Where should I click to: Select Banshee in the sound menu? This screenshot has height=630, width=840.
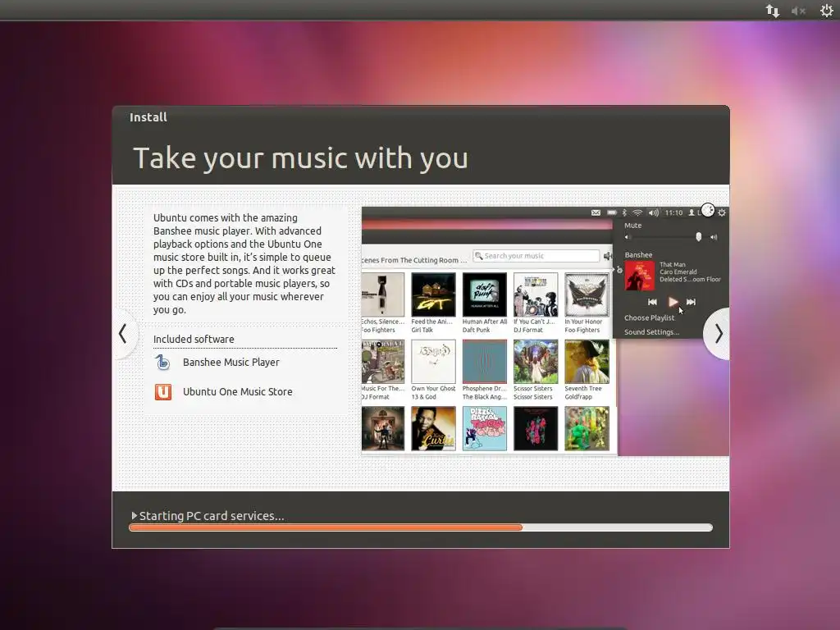(x=638, y=255)
